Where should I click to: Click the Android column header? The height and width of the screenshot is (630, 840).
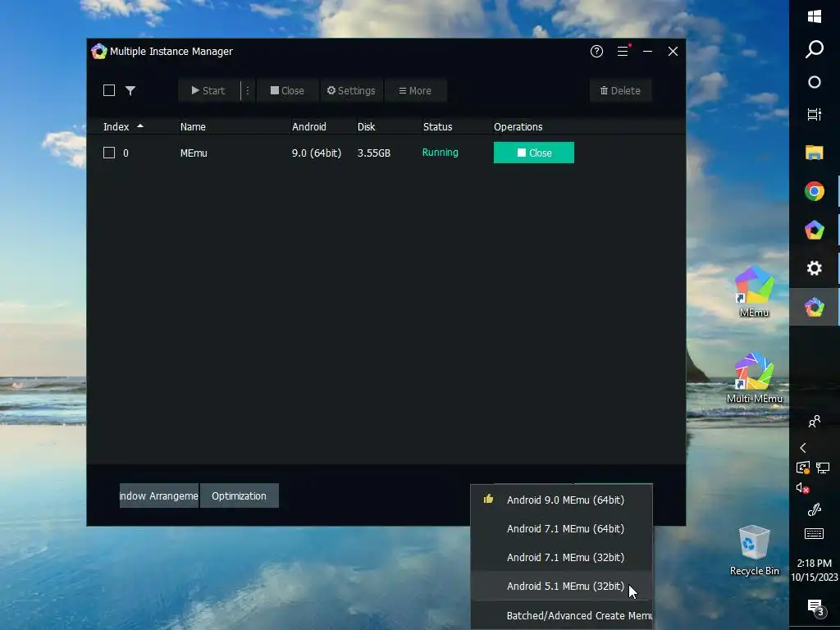click(x=309, y=127)
